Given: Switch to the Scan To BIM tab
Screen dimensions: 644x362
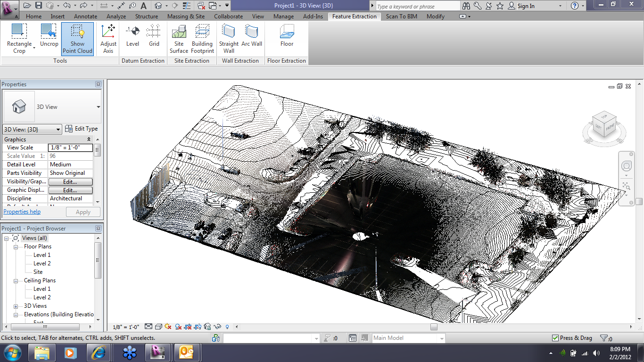Looking at the screenshot, I should click(x=401, y=16).
